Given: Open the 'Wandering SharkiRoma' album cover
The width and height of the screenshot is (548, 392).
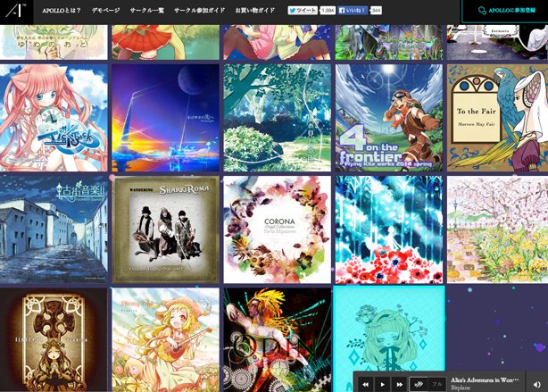Looking at the screenshot, I should coord(166,229).
